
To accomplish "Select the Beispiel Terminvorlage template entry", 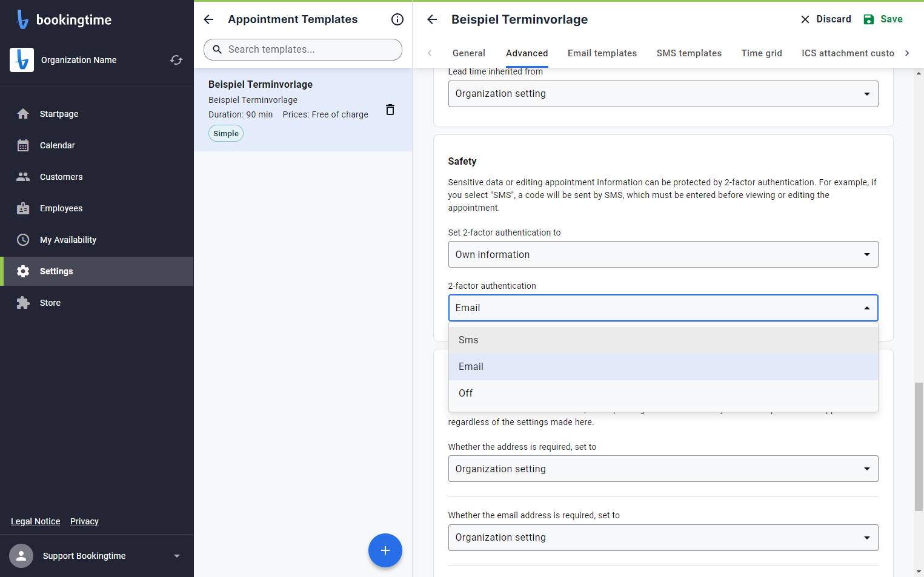I will coord(303,110).
